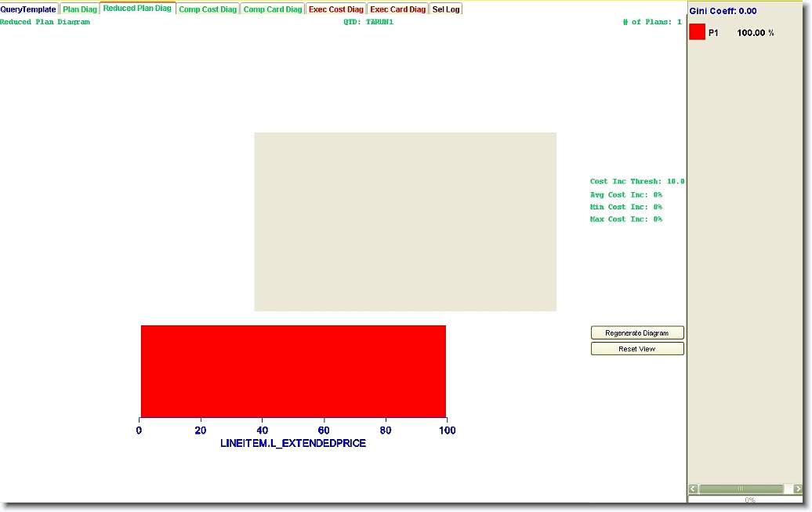Select the Reduced Plan Diag tab

point(137,9)
